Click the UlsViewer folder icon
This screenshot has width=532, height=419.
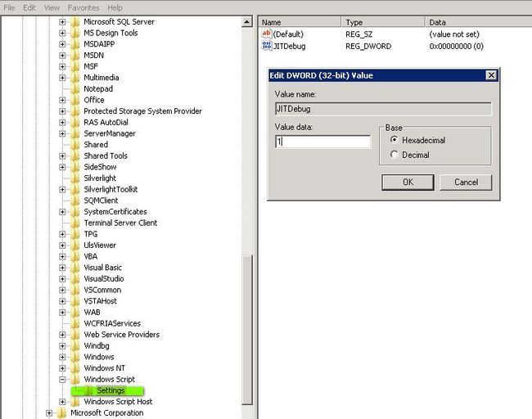[75, 246]
